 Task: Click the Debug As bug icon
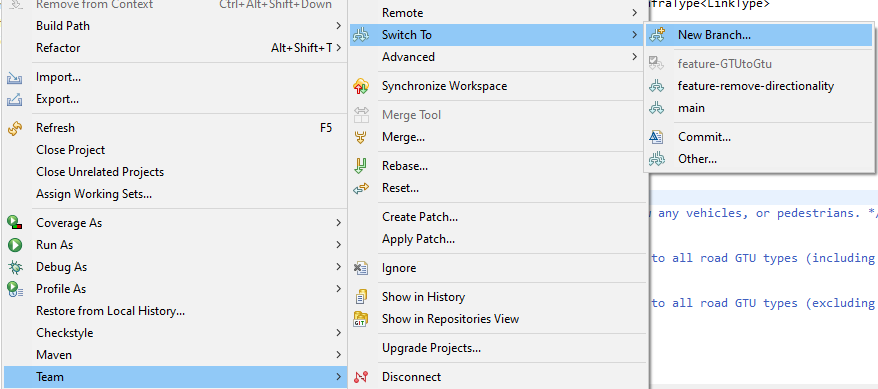15,267
